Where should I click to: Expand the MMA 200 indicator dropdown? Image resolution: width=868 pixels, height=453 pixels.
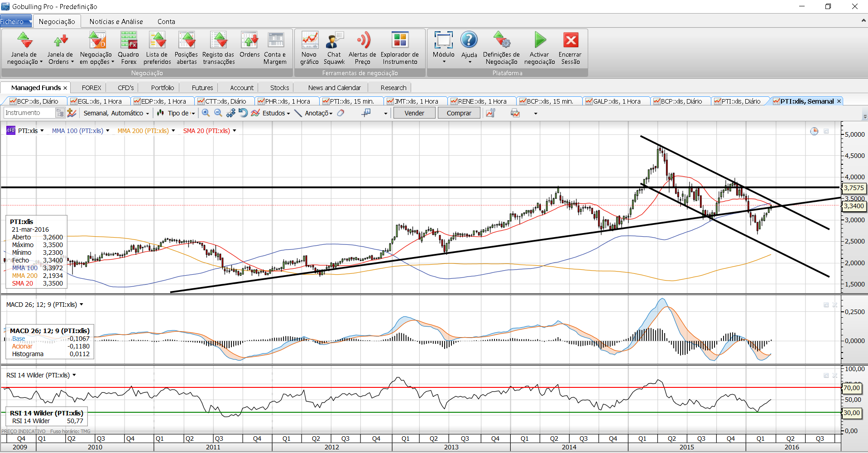173,131
